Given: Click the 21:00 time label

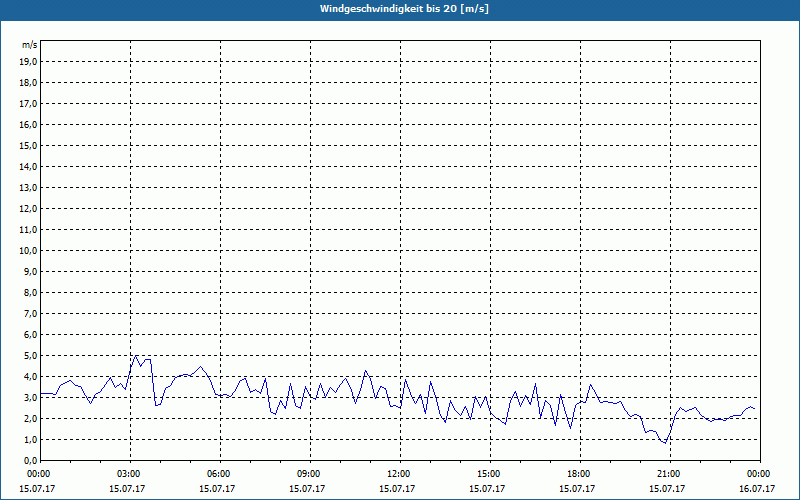Looking at the screenshot, I should pyautogui.click(x=670, y=474).
